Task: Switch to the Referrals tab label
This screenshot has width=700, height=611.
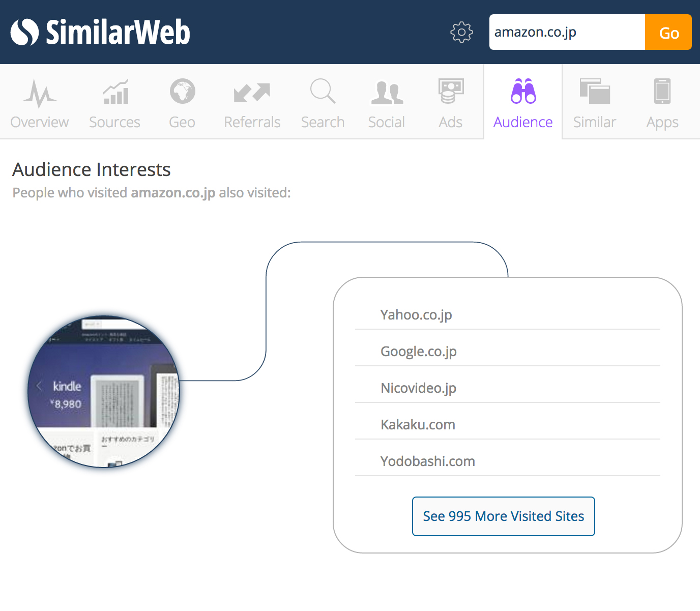Action: coord(252,122)
